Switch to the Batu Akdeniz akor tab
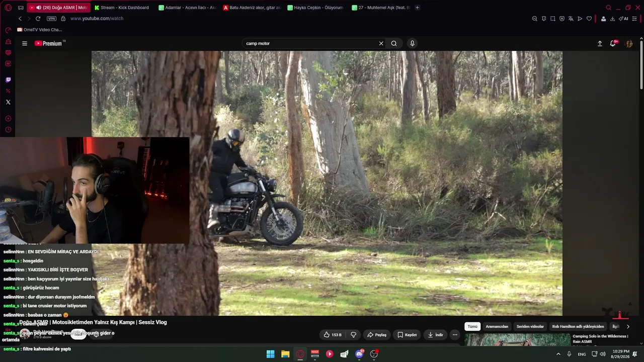 tap(251, 8)
